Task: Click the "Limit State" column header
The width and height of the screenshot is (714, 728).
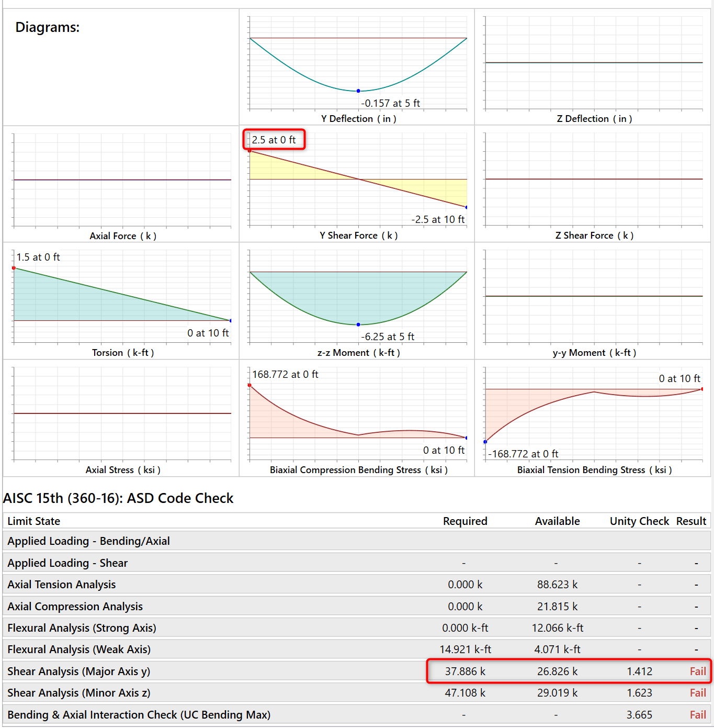Action: (34, 521)
